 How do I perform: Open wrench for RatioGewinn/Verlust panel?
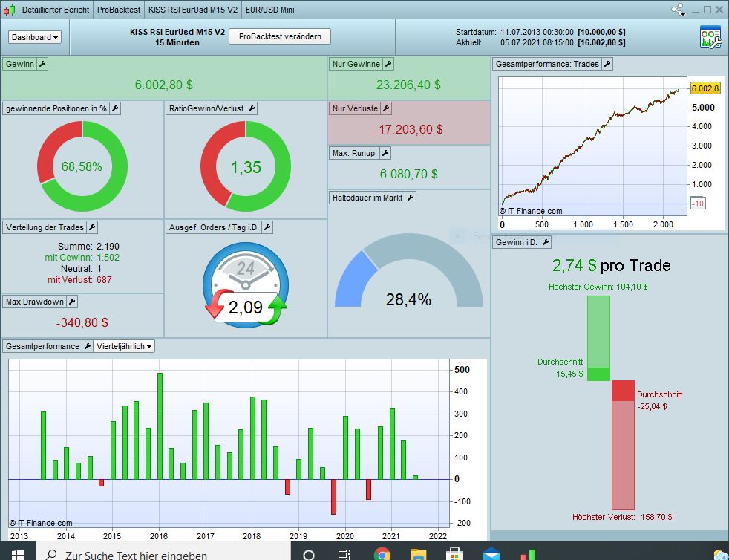pyautogui.click(x=252, y=108)
